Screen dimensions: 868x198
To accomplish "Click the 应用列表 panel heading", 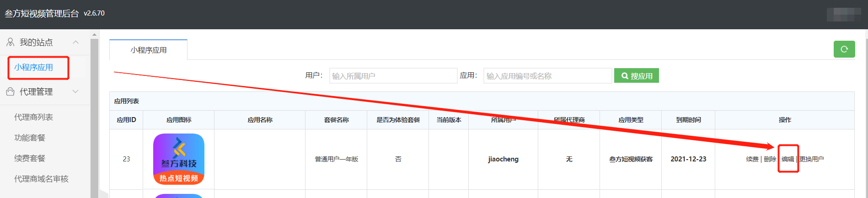I will click(x=127, y=101).
